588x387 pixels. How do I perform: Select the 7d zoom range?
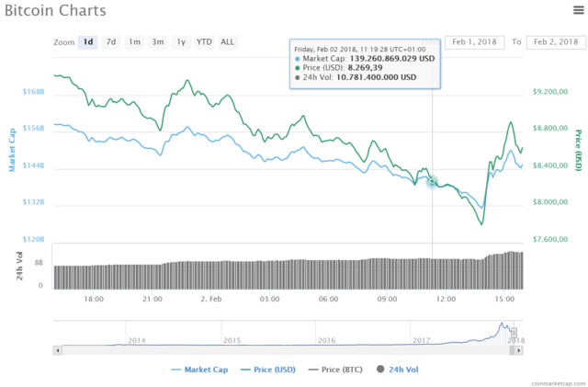point(111,42)
